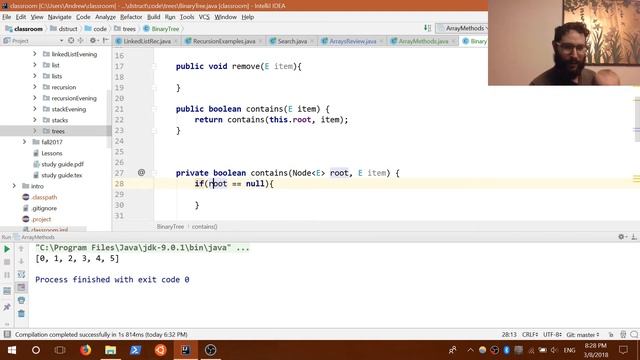Screen dimensions: 640x360
Task: Click scroll-from-source target icon in Project panel
Action: tap(71, 40)
